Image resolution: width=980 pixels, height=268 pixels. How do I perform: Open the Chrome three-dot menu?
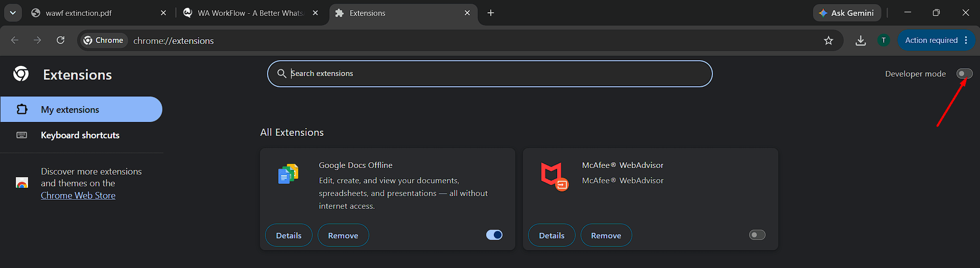point(966,40)
